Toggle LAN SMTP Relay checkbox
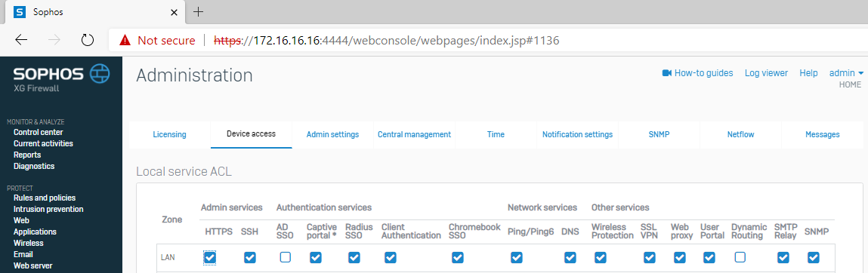The image size is (868, 273). point(783,257)
